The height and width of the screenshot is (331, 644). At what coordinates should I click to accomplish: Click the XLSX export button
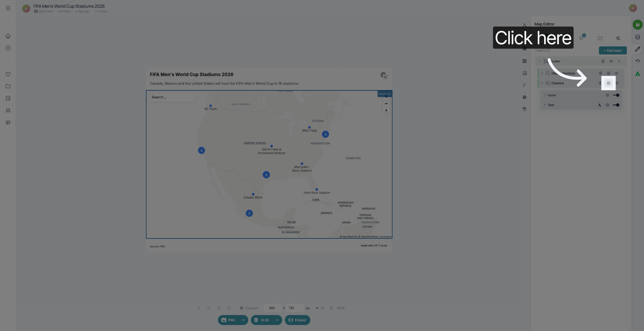pos(262,320)
